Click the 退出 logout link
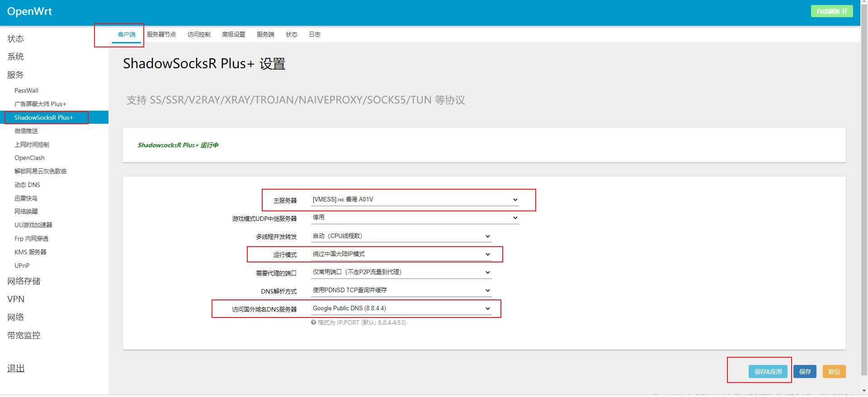868x397 pixels. pyautogui.click(x=16, y=369)
